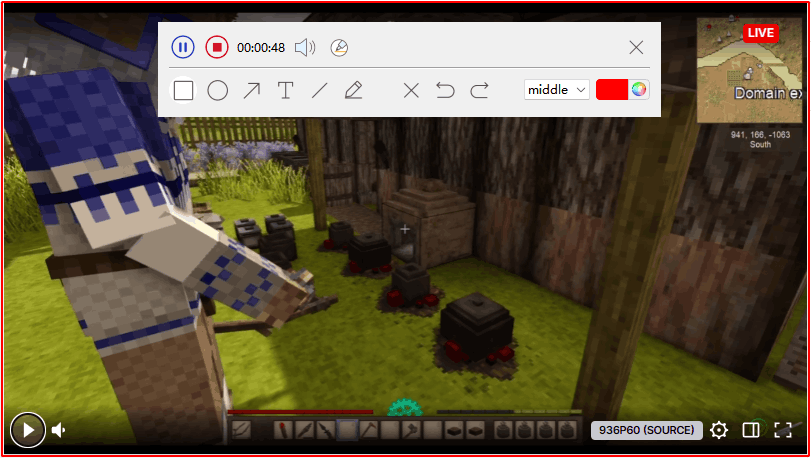The width and height of the screenshot is (811, 458).
Task: Click the minimap in the game view
Action: tap(749, 71)
